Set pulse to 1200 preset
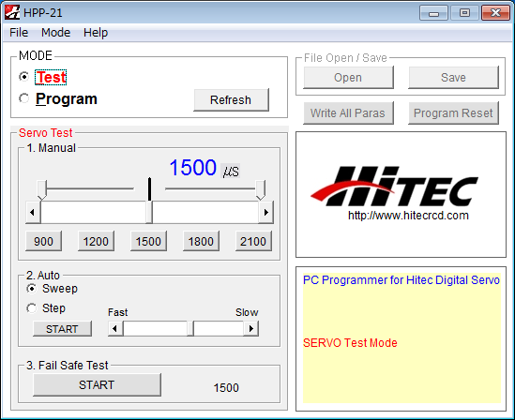This screenshot has height=420, width=515. [96, 241]
